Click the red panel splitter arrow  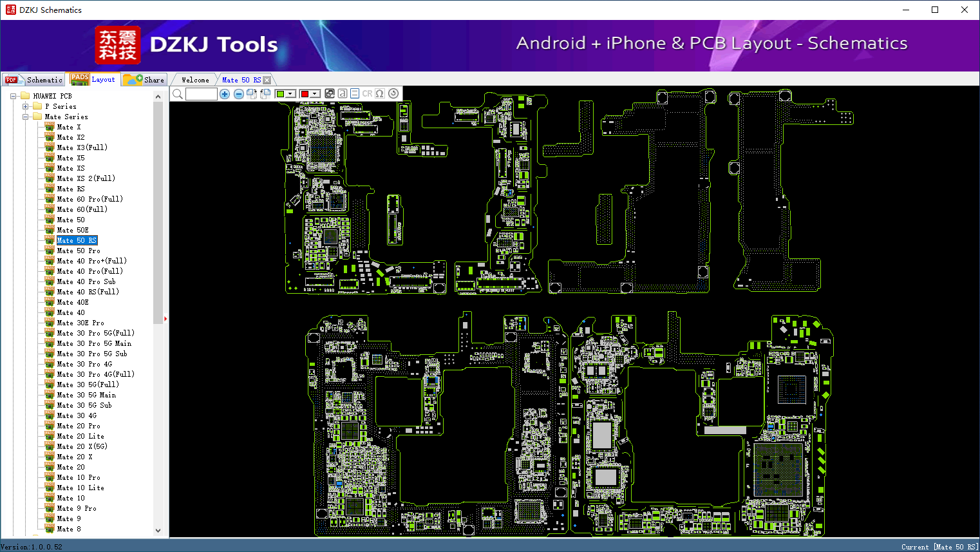[165, 318]
